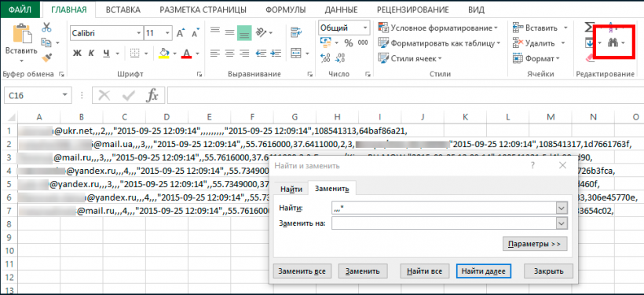Viewport: 644px width, 295px height.
Task: Apply thousands separator 000 format
Action: (x=363, y=42)
